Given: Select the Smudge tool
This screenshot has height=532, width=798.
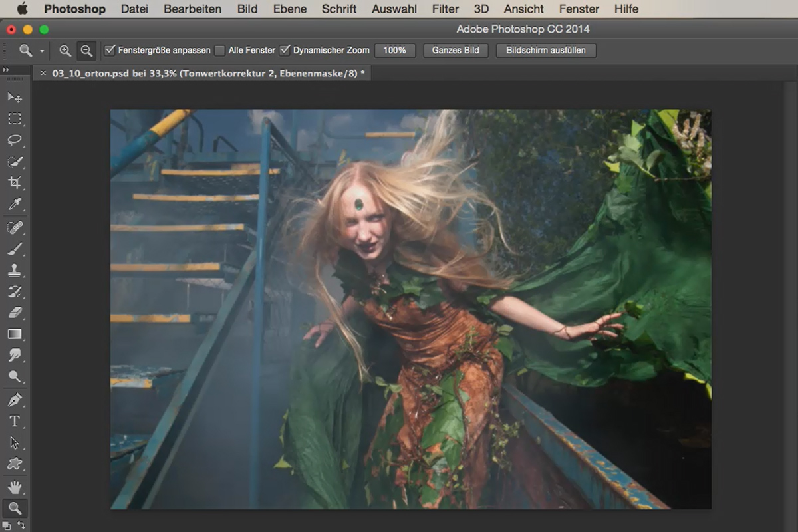Looking at the screenshot, I should coord(15,355).
